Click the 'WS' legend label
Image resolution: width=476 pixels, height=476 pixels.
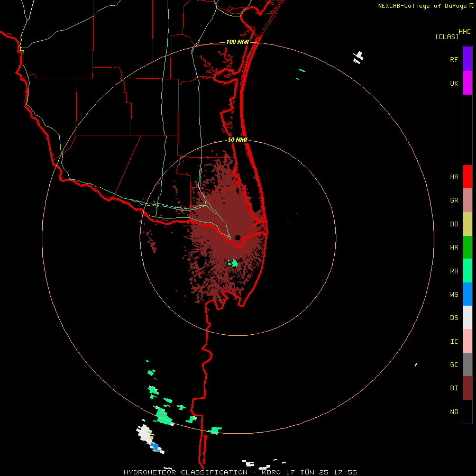coord(454,295)
